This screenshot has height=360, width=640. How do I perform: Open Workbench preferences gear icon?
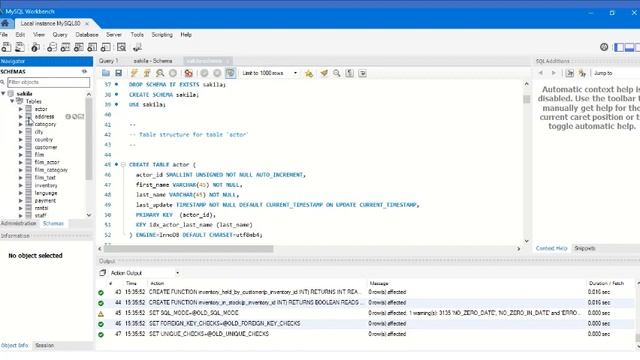click(604, 47)
